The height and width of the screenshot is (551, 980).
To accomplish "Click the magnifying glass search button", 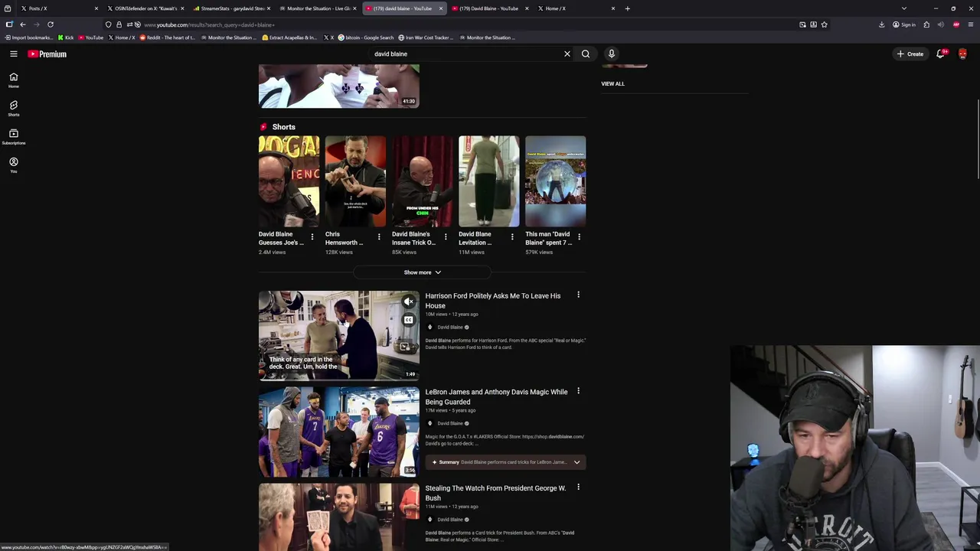I will click(x=586, y=54).
